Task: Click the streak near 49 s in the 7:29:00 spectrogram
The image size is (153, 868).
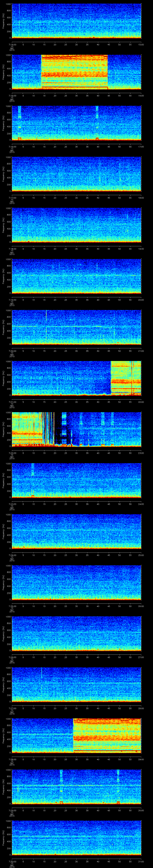Action: [x=118, y=786]
